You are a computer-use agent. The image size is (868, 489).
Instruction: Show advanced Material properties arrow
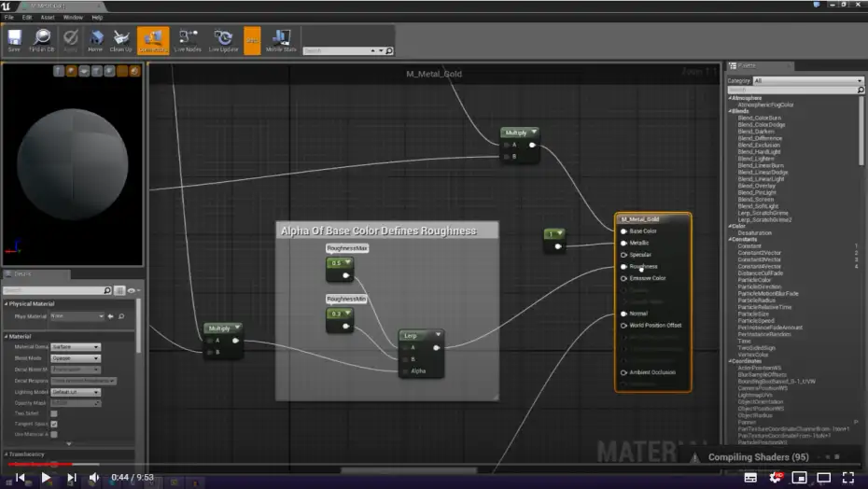click(69, 443)
